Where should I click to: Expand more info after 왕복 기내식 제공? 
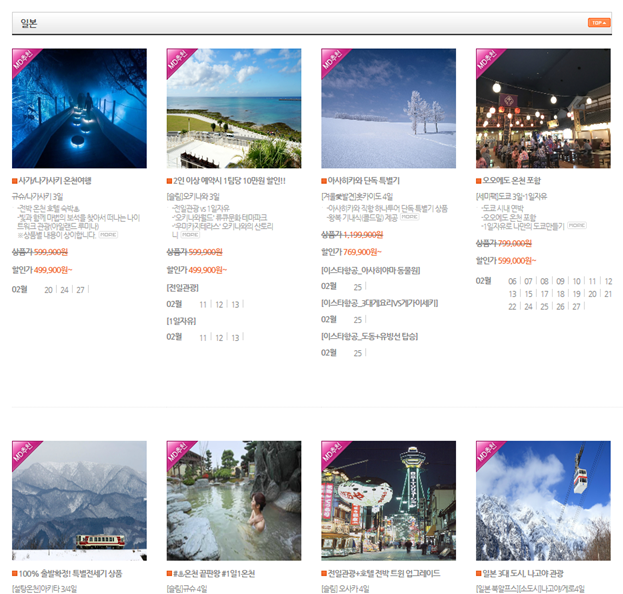tap(410, 217)
